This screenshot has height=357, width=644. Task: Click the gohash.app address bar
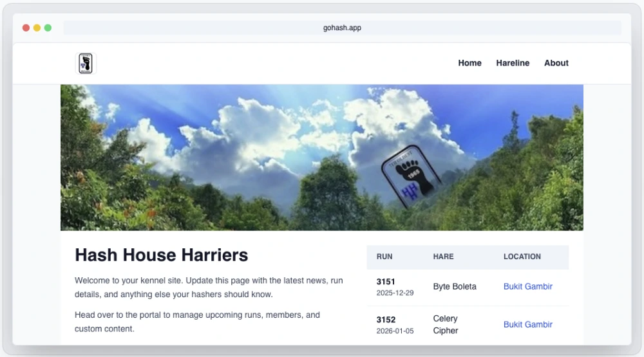[342, 28]
